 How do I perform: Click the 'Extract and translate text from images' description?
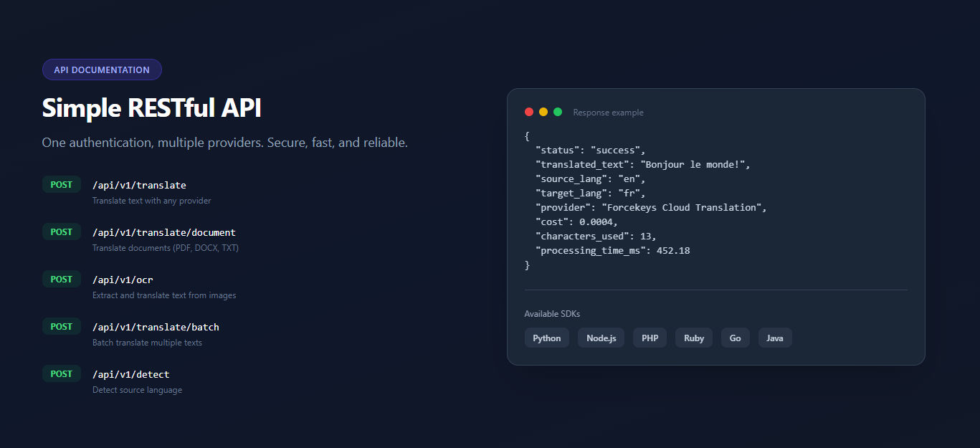pyautogui.click(x=164, y=295)
